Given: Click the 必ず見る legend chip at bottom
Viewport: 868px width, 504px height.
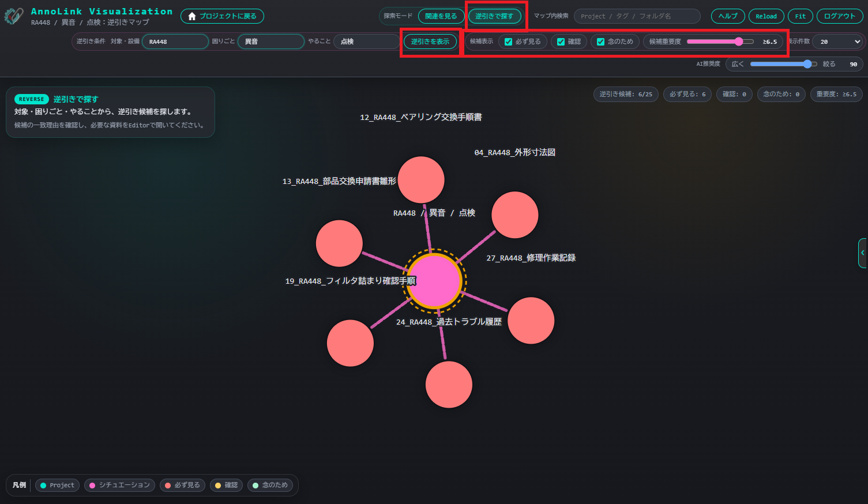Looking at the screenshot, I should (182, 485).
